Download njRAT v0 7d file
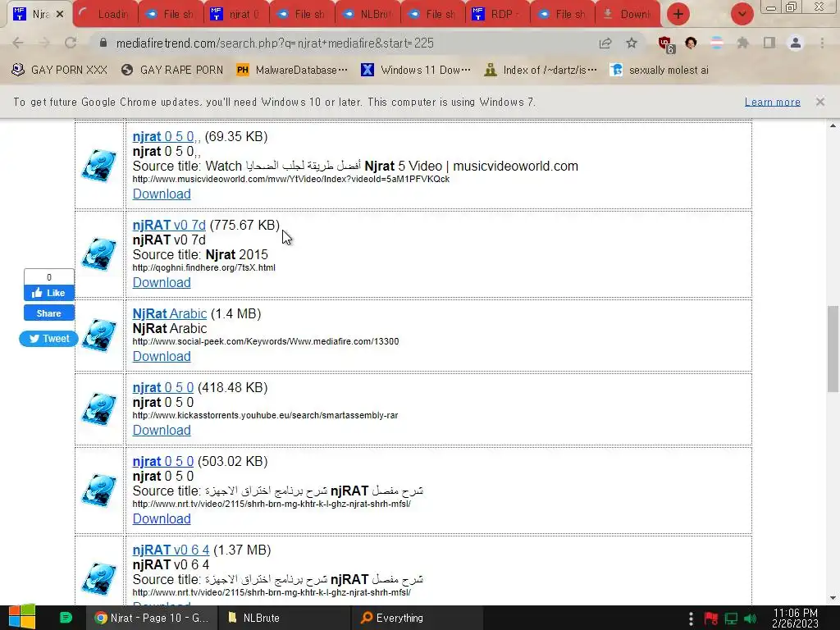The height and width of the screenshot is (630, 840). (x=162, y=282)
